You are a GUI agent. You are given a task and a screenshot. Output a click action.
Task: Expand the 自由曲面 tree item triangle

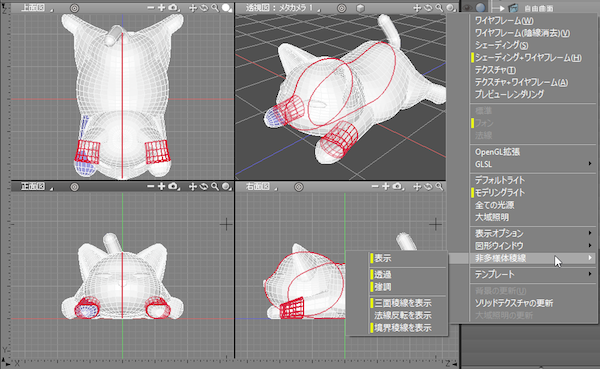(502, 8)
